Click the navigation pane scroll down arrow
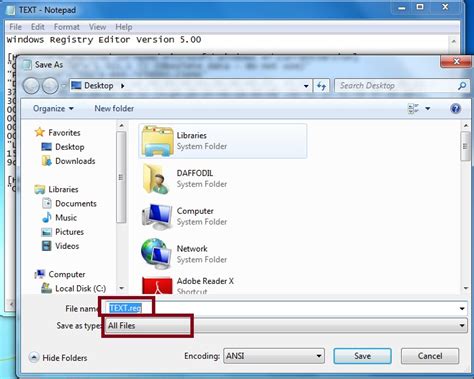The image size is (474, 379). point(121,288)
